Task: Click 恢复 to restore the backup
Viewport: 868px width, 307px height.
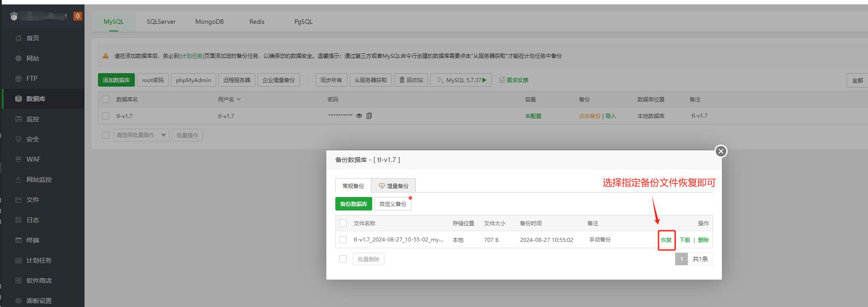Action: pos(666,240)
